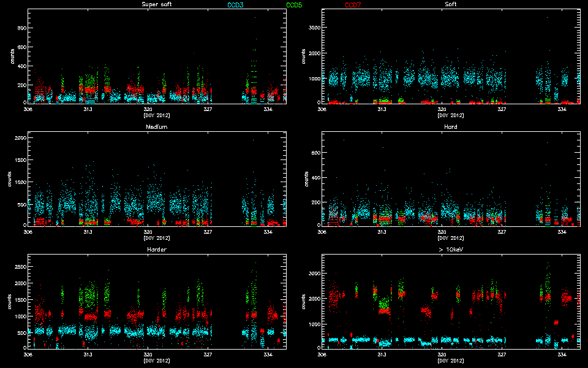Screen dimensions: 588x368
Task: Click the '(DOY 2012)' label under > 10keV plot
Action: (450, 360)
